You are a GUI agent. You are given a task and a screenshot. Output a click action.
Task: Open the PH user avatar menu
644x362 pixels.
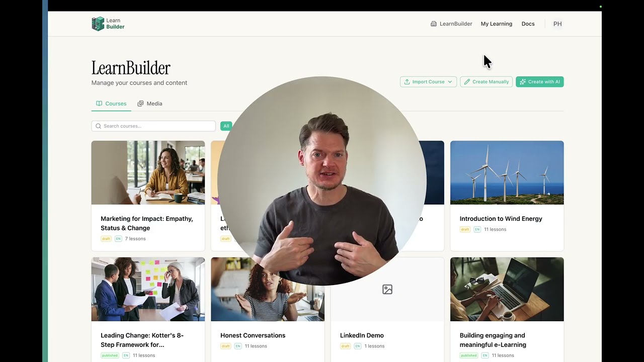click(x=557, y=24)
